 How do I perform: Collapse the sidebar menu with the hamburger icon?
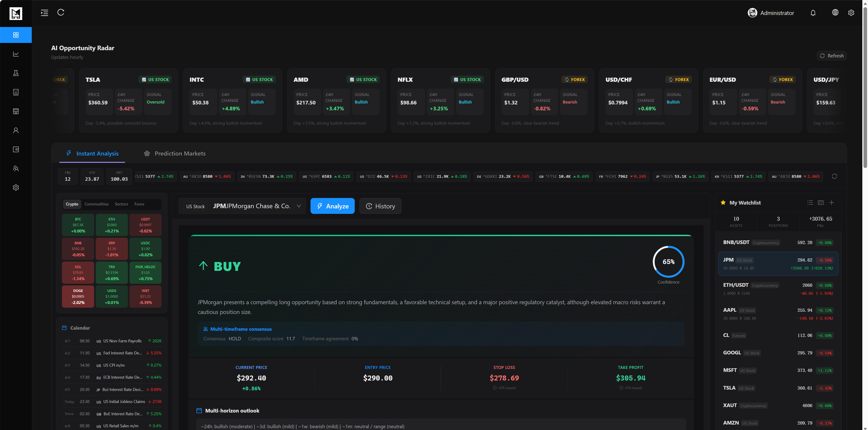click(x=44, y=13)
